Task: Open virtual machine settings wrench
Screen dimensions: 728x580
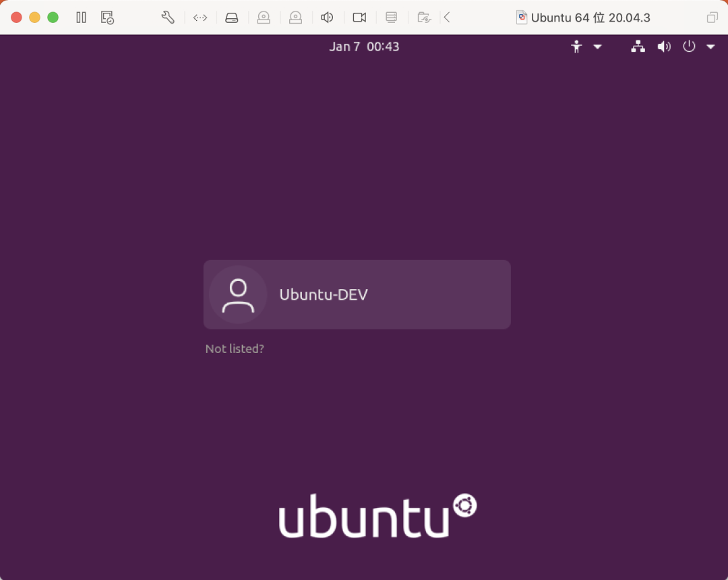Action: tap(168, 18)
